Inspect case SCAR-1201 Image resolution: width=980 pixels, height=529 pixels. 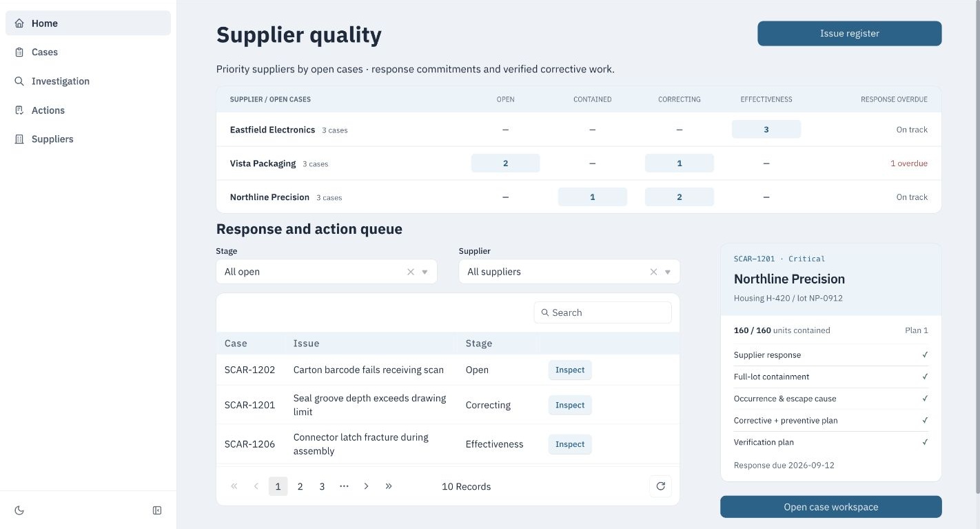tap(570, 405)
